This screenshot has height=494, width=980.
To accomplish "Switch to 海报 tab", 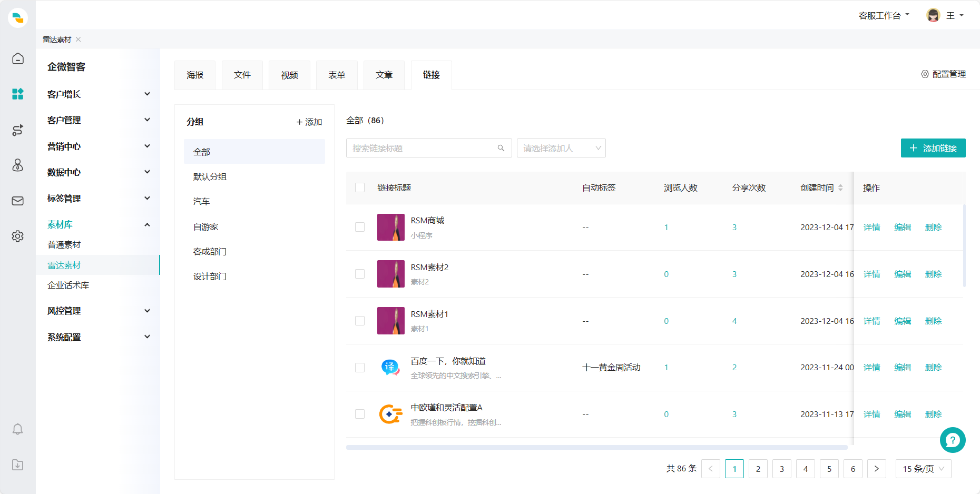I will point(195,75).
